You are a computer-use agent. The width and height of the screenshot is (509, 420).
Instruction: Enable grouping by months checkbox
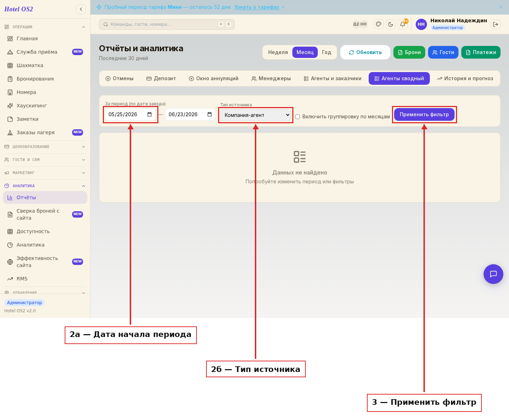click(298, 117)
